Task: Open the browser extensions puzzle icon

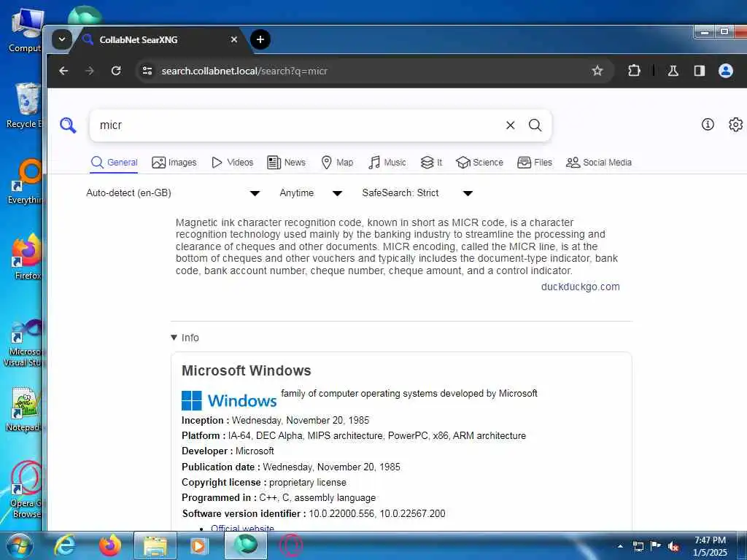Action: [634, 71]
